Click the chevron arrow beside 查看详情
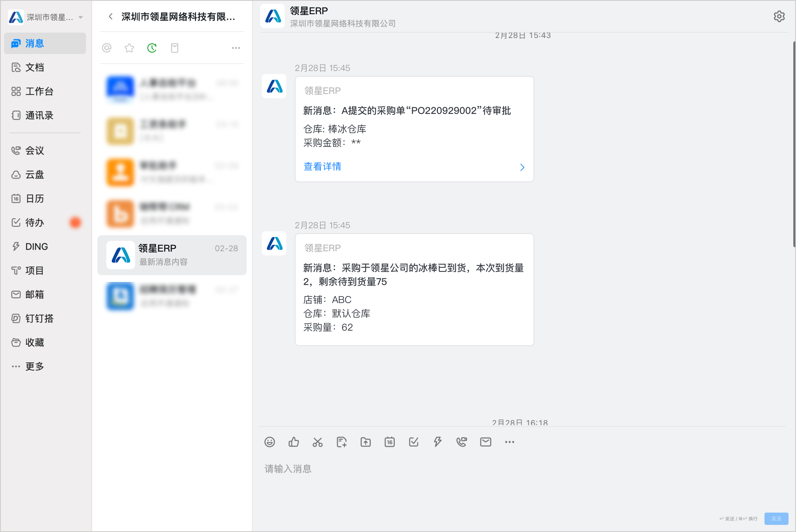Image resolution: width=796 pixels, height=532 pixels. pos(522,167)
